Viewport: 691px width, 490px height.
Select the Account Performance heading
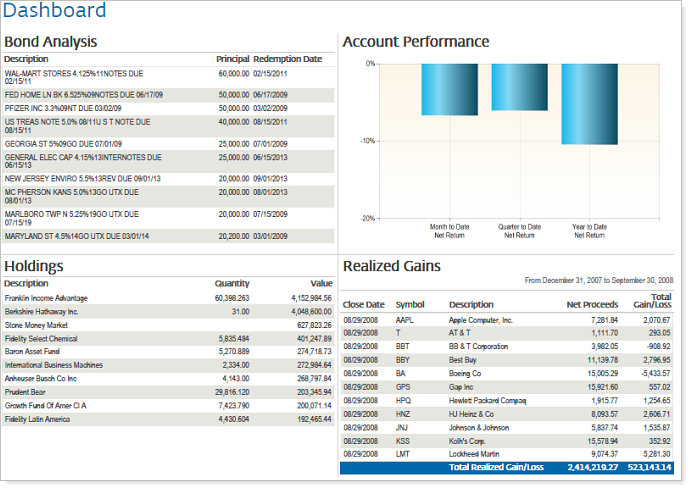[416, 42]
